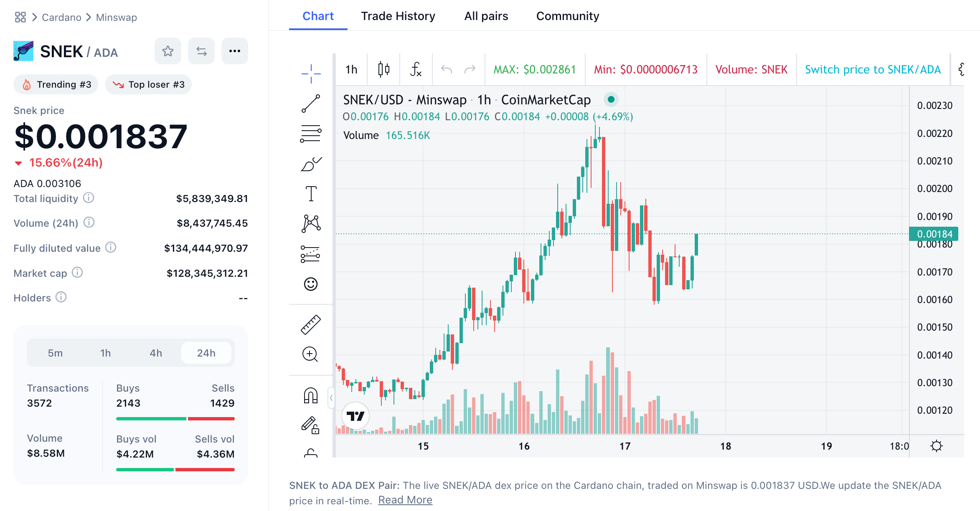Open the All pairs tab
The image size is (980, 511).
(x=486, y=16)
